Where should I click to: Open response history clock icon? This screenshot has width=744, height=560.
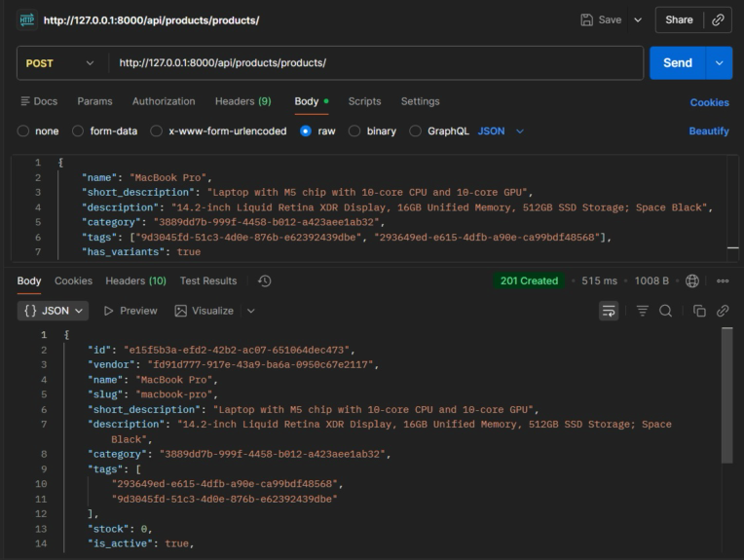(264, 280)
